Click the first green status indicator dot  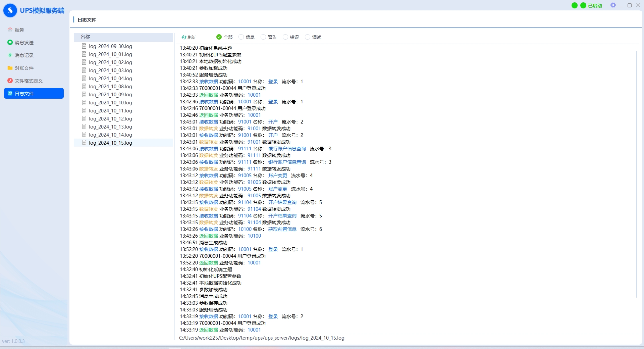pyautogui.click(x=575, y=5)
